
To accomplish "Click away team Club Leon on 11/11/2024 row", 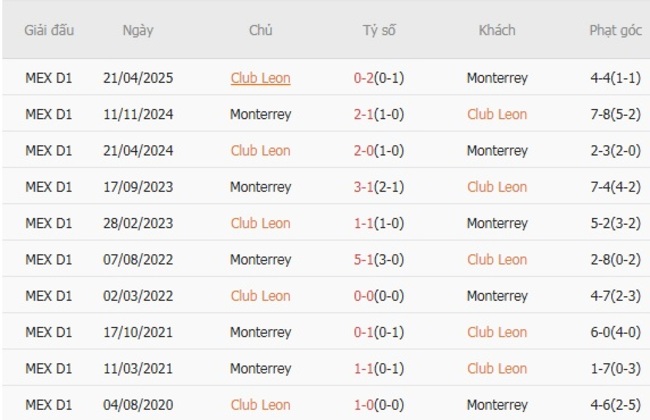I will 497,114.
